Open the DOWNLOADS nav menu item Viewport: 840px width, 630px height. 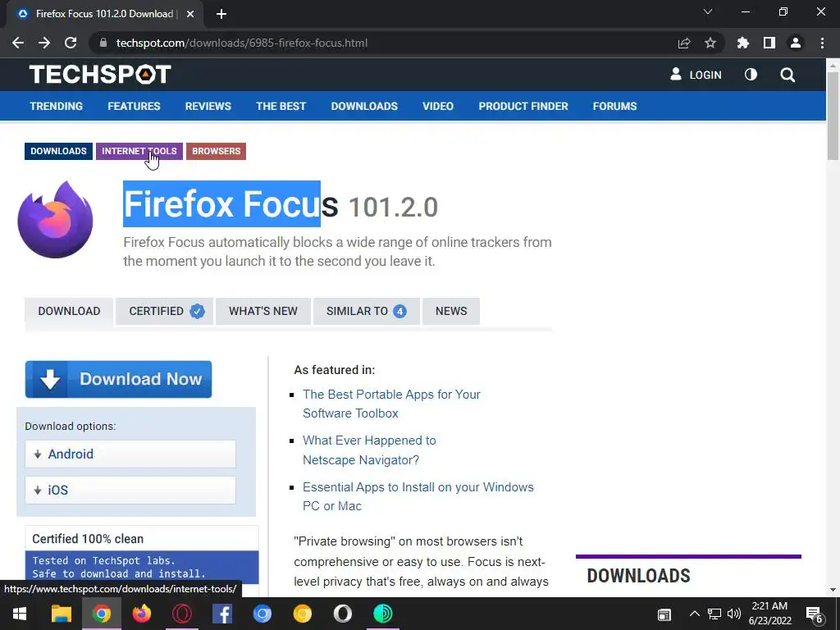364,106
